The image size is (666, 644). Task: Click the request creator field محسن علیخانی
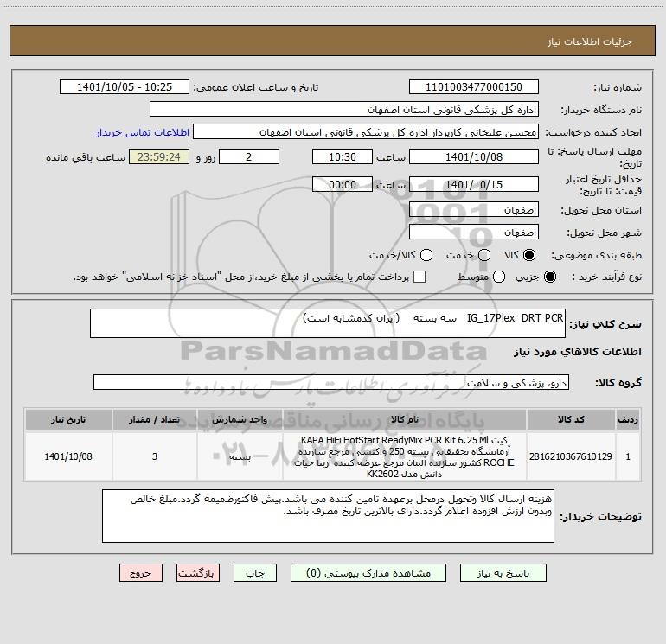point(366,132)
